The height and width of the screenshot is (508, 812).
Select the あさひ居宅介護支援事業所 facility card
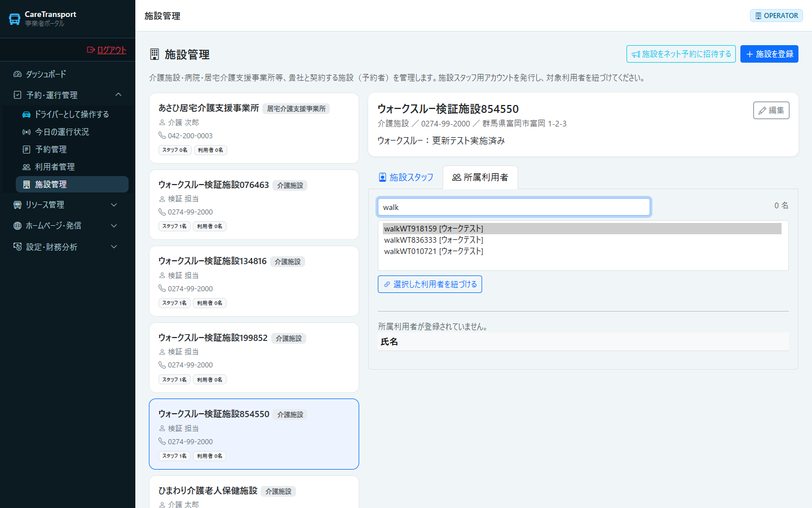(x=254, y=128)
